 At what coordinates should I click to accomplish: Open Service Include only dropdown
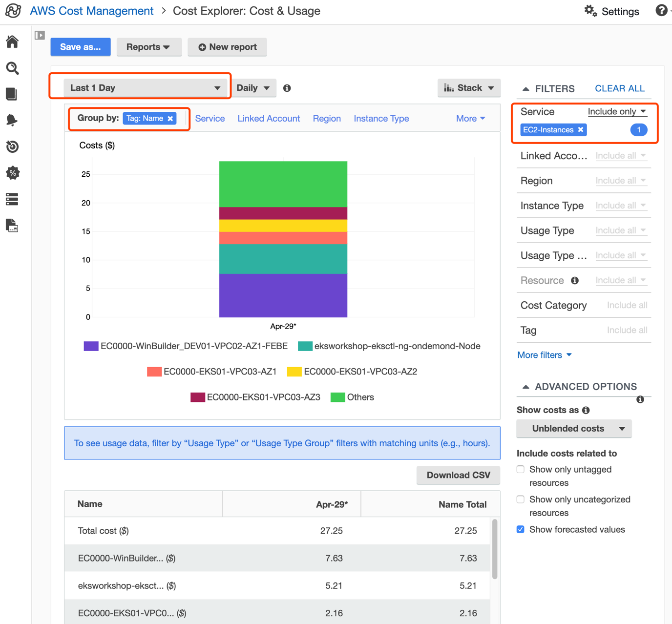617,112
